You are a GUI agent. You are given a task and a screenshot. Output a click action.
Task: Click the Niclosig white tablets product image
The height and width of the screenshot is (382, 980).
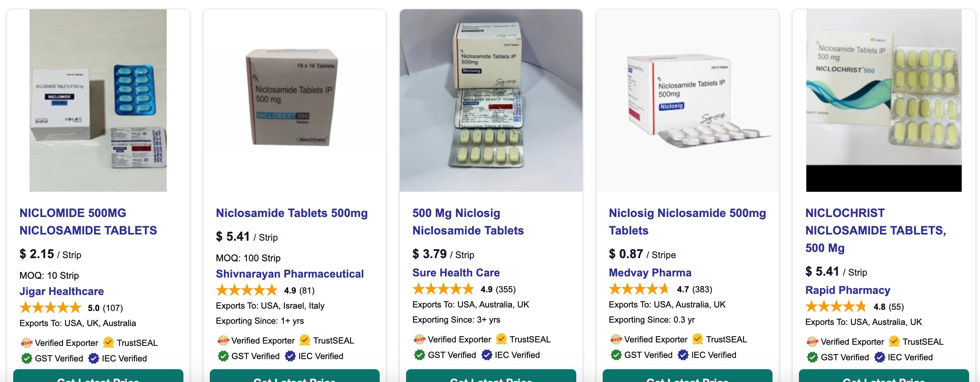687,101
